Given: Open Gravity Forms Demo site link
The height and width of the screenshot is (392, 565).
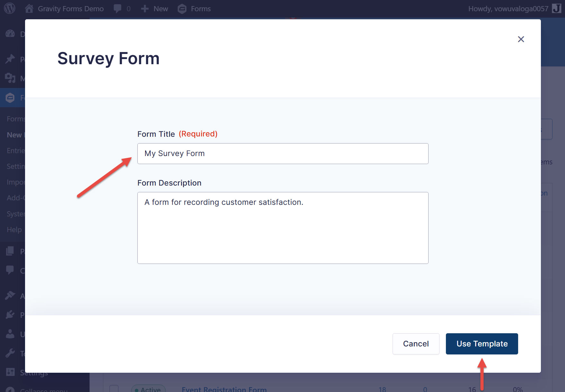Looking at the screenshot, I should pos(71,9).
